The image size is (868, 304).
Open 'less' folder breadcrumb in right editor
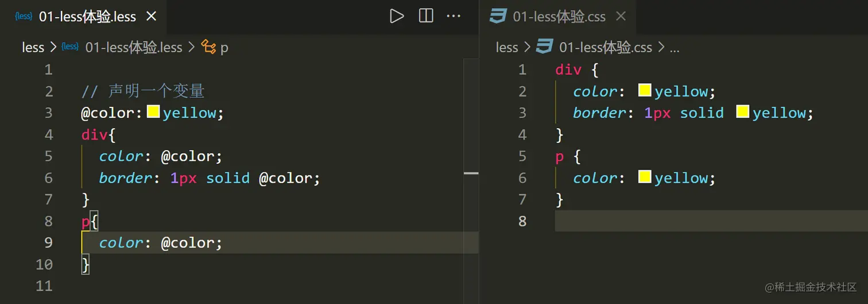tap(507, 48)
